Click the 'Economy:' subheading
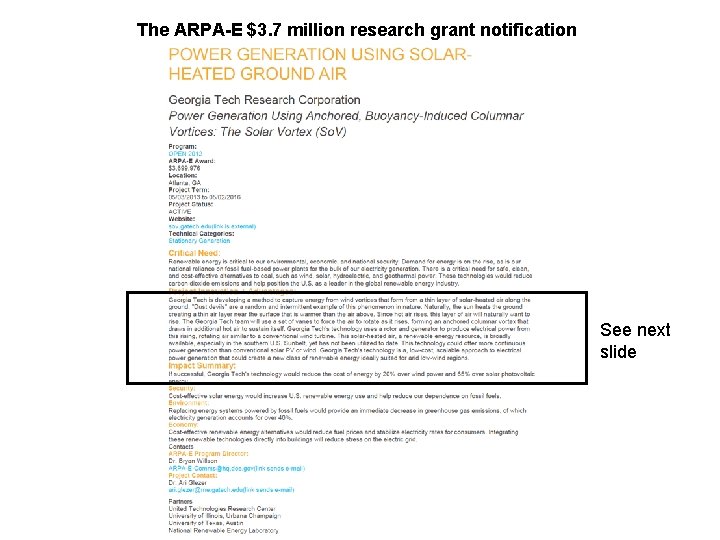720x540 pixels. click(x=183, y=425)
